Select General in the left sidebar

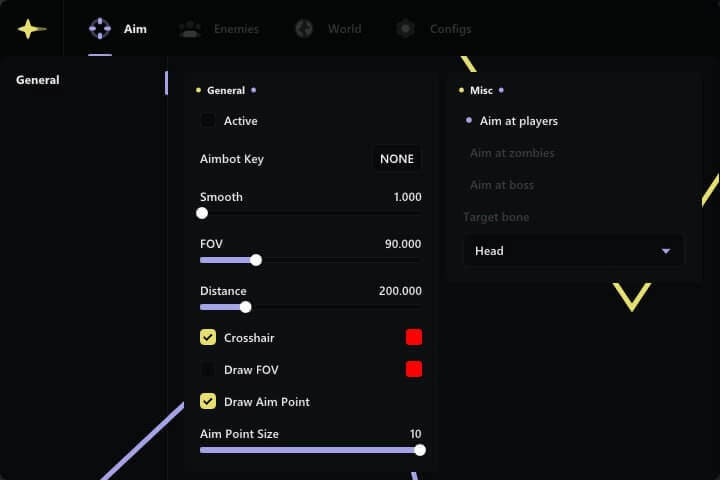point(38,80)
